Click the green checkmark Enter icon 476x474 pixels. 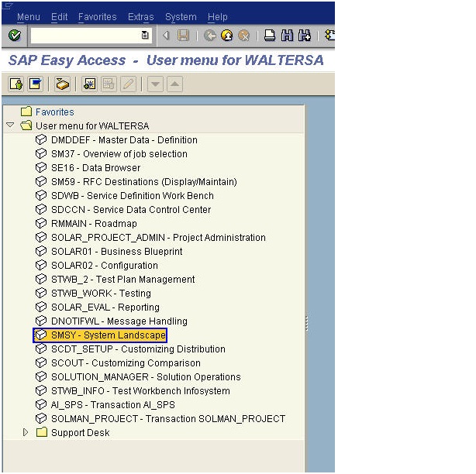point(15,36)
